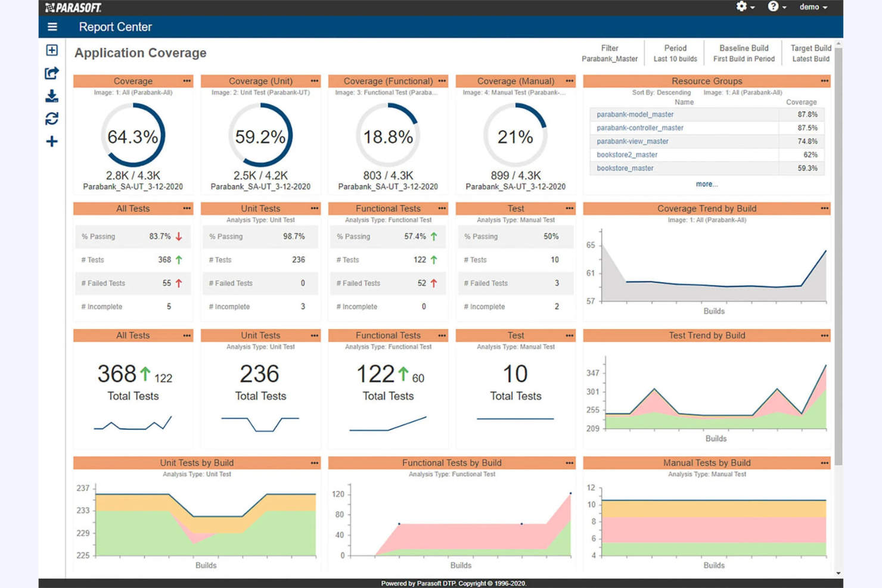Image resolution: width=882 pixels, height=588 pixels.
Task: Open the parabank-model_master resource group
Action: (635, 114)
